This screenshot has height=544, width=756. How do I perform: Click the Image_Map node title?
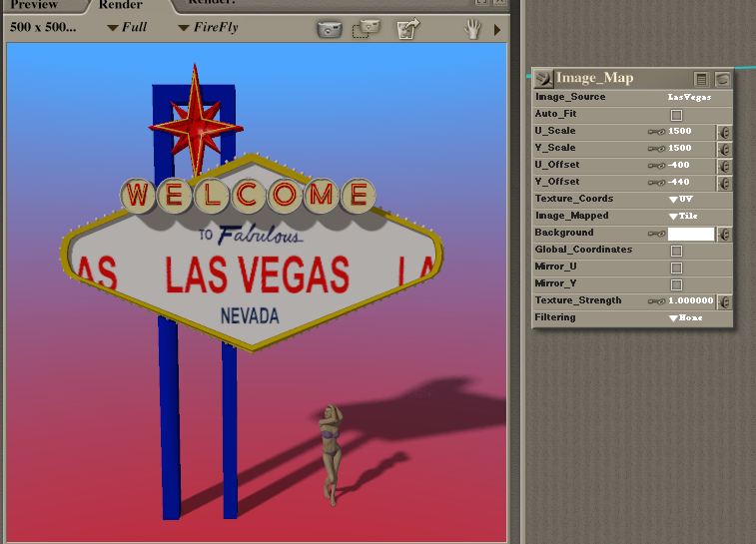pos(594,78)
